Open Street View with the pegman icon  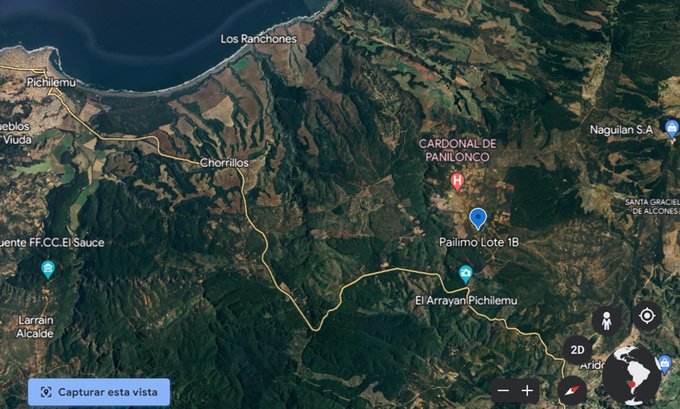tap(606, 321)
